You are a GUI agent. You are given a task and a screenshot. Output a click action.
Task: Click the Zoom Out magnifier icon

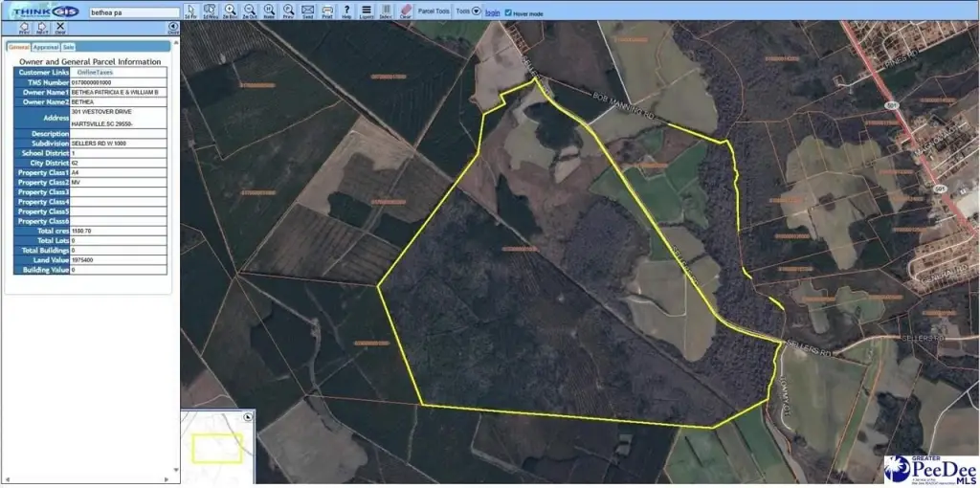pyautogui.click(x=250, y=11)
